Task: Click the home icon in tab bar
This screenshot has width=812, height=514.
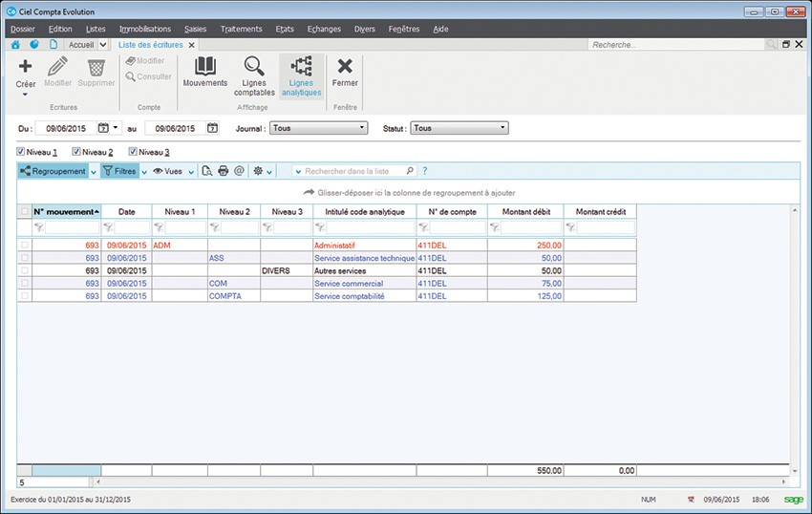Action: point(16,44)
